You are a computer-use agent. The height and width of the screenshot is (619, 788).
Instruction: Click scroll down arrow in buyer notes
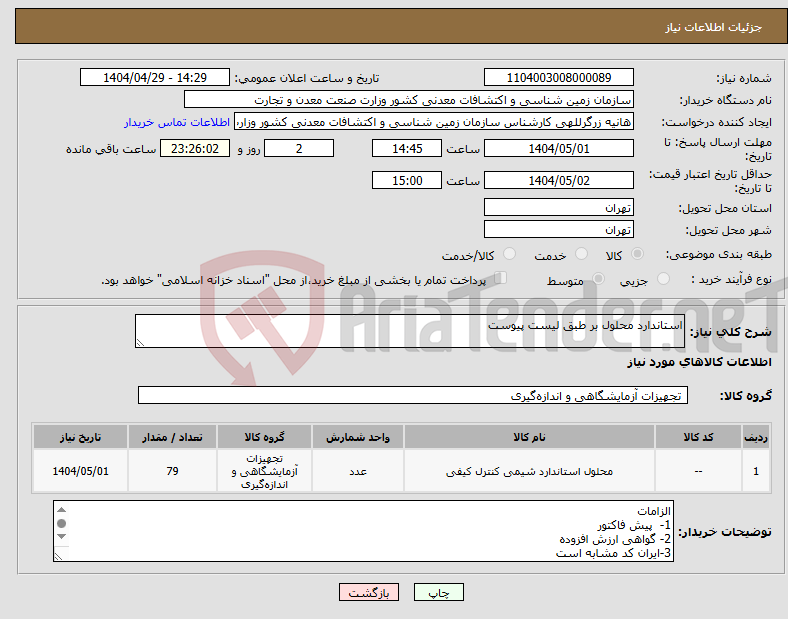[61, 537]
